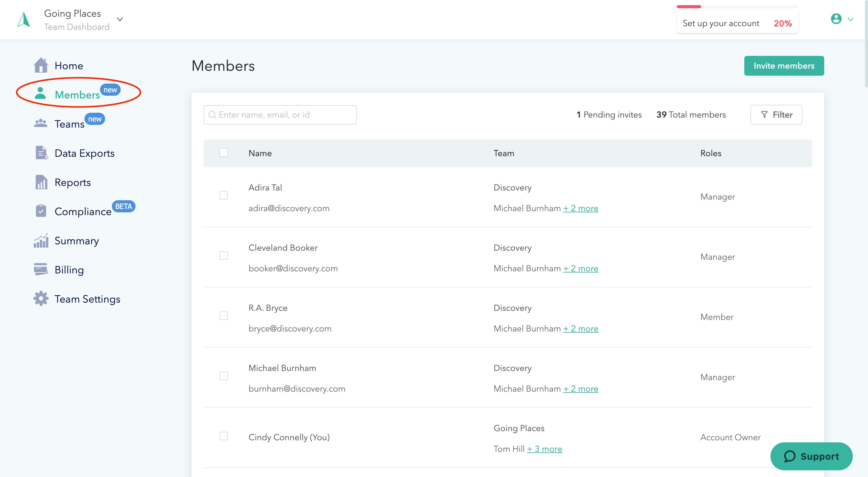Check the box for Michael Burnham

[x=224, y=376]
